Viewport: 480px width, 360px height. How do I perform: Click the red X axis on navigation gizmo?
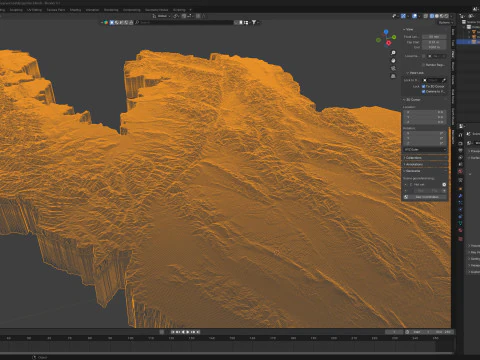click(389, 43)
